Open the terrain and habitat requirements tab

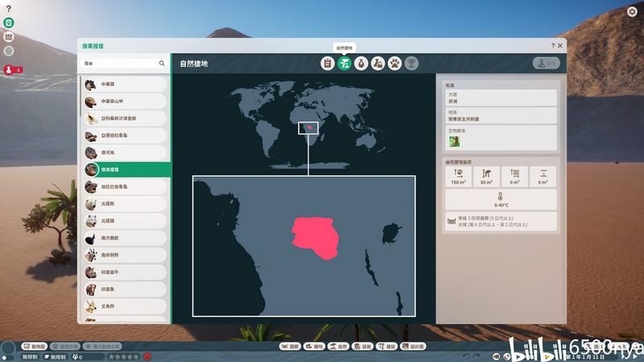[x=378, y=64]
